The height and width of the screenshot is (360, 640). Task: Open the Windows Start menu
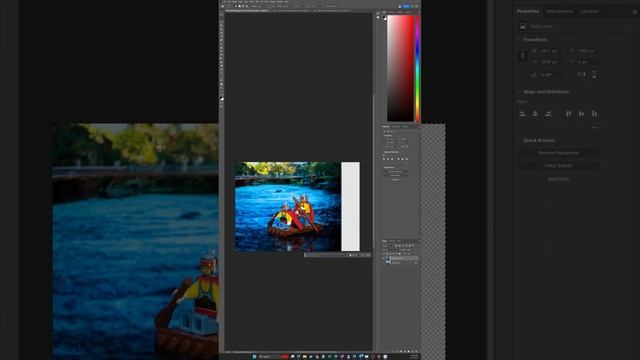(x=255, y=357)
